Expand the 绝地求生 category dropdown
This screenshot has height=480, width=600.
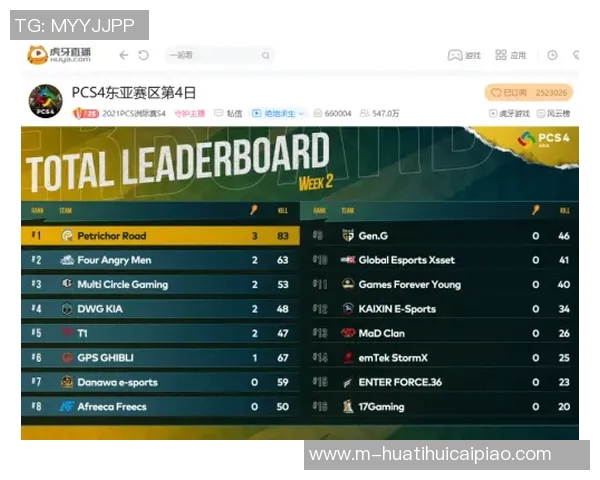(x=277, y=113)
